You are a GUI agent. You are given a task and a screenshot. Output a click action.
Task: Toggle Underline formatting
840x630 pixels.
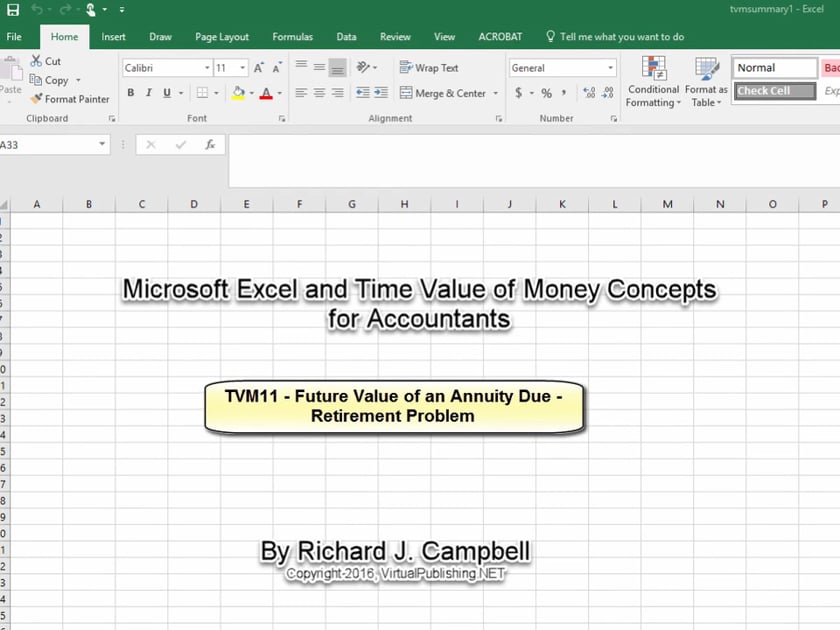click(x=167, y=93)
